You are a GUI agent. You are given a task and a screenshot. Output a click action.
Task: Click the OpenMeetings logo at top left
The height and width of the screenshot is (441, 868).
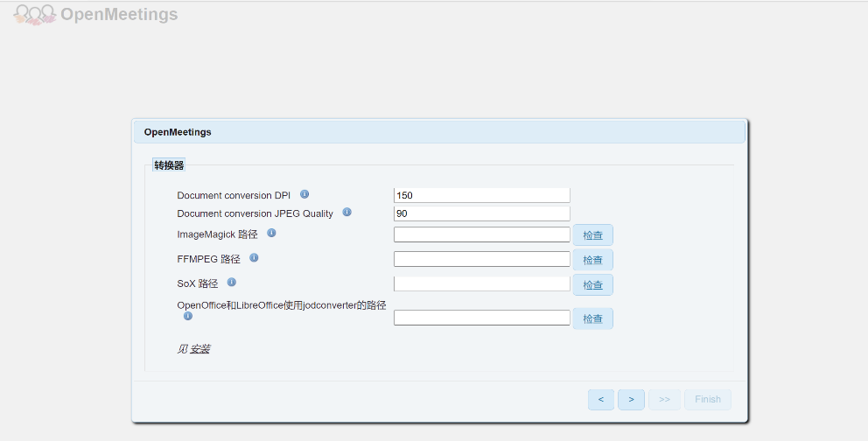[95, 14]
